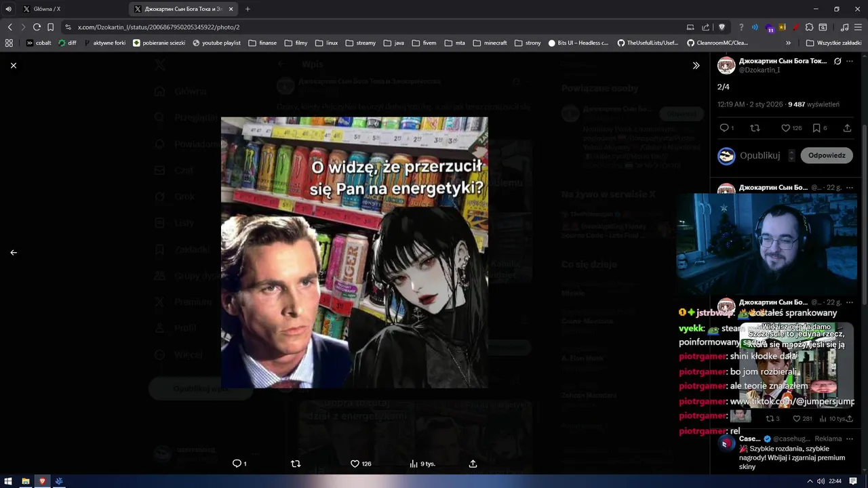Viewport: 868px width, 488px height.
Task: Like the photo using bottom heart icon
Action: (360, 464)
